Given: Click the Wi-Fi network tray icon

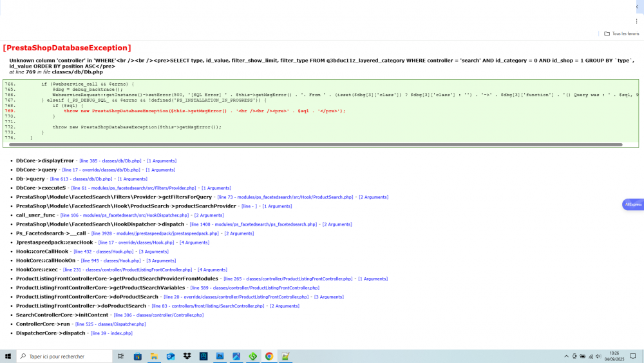Looking at the screenshot, I should tap(591, 357).
